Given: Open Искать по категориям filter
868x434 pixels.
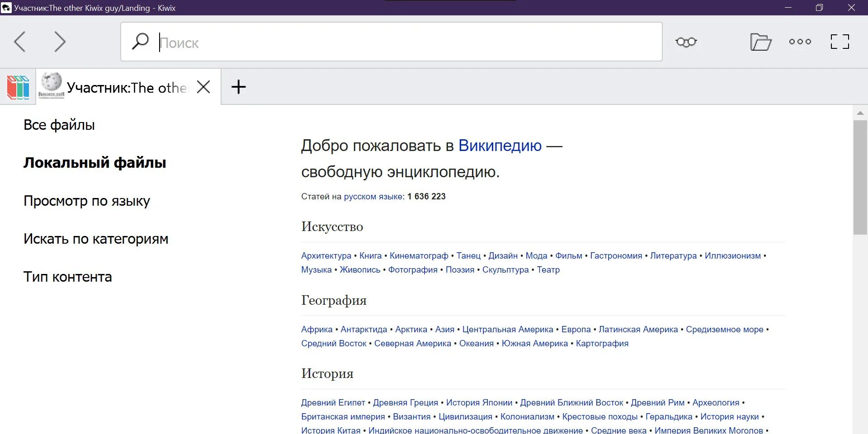Looking at the screenshot, I should point(96,239).
